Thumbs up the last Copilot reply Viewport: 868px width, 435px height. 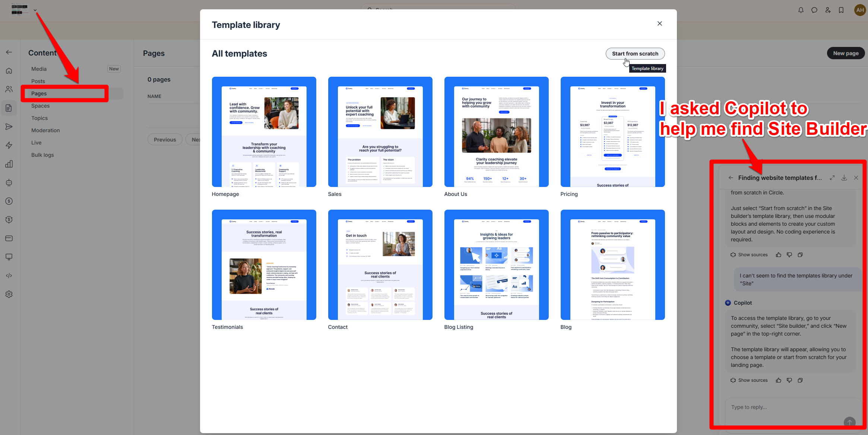point(779,380)
